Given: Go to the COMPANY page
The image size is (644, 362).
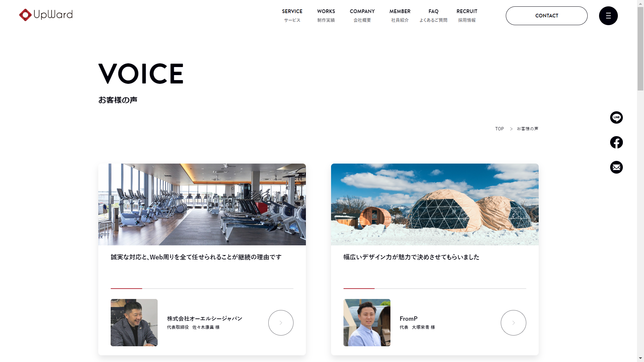Looking at the screenshot, I should [362, 15].
